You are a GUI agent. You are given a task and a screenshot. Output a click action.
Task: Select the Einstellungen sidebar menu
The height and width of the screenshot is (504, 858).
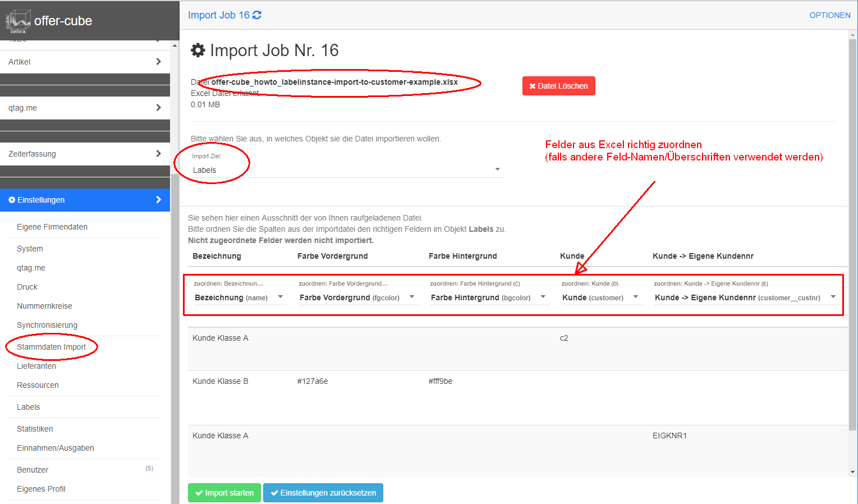[x=85, y=200]
